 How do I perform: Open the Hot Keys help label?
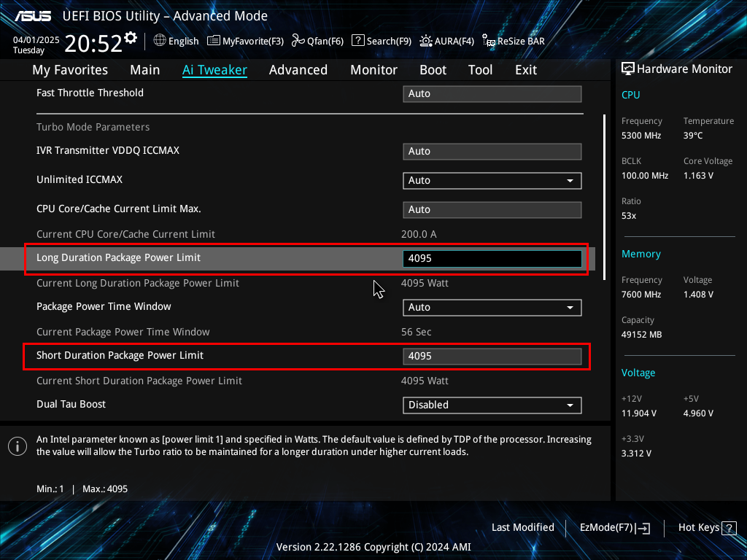(698, 528)
